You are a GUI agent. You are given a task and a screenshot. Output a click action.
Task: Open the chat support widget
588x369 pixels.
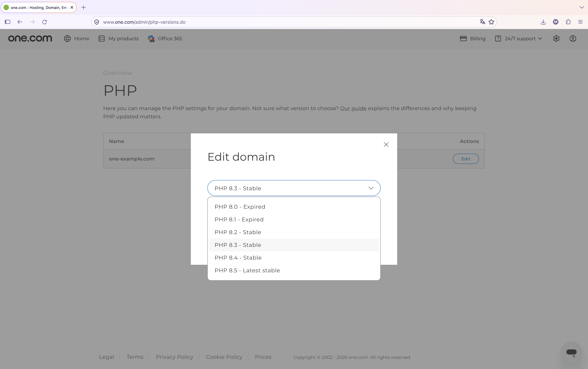coord(571,352)
